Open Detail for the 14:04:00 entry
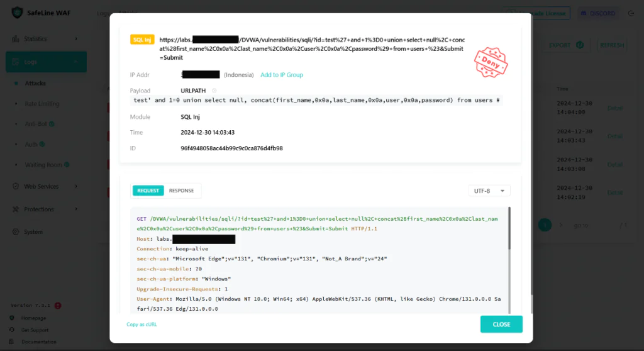 point(615,108)
